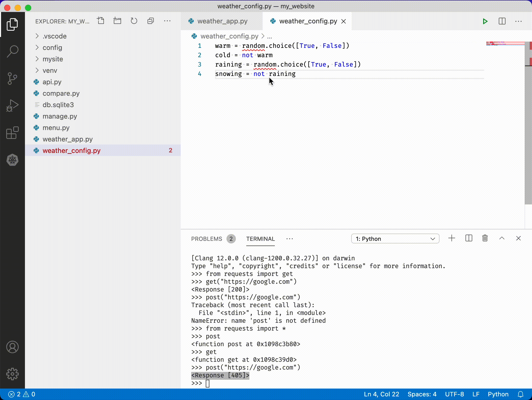Refresh the Explorer file tree

[x=134, y=21]
